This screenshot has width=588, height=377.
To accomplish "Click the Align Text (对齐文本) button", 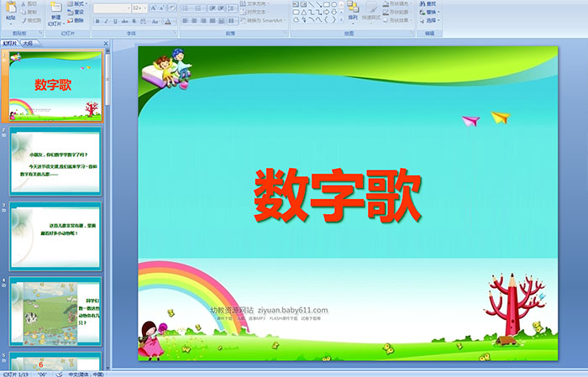I will pyautogui.click(x=254, y=12).
